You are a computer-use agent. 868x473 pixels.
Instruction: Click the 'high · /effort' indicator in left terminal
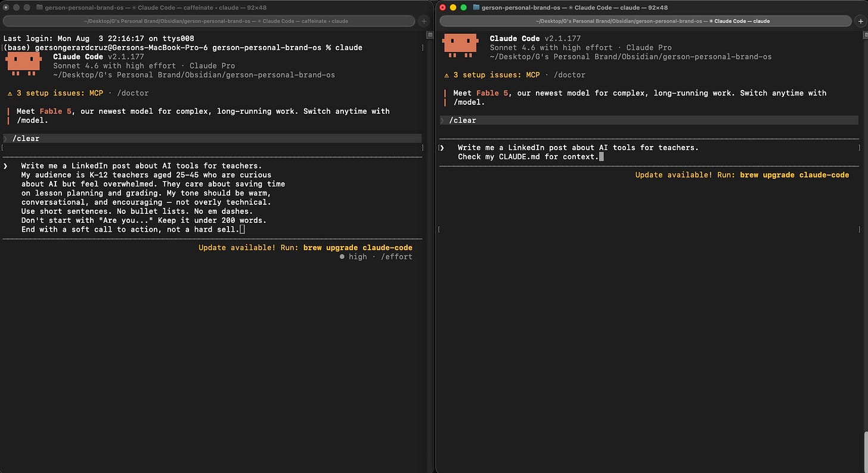(x=376, y=257)
